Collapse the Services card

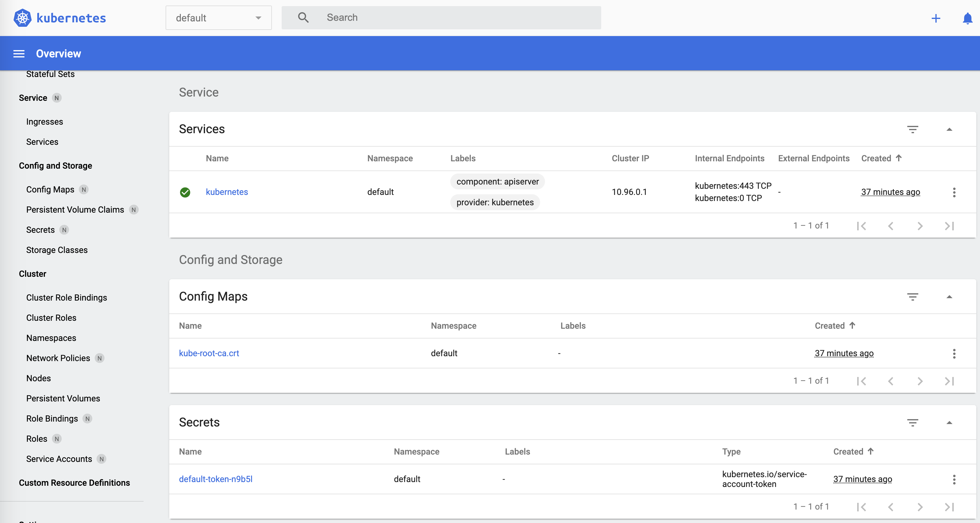[949, 129]
